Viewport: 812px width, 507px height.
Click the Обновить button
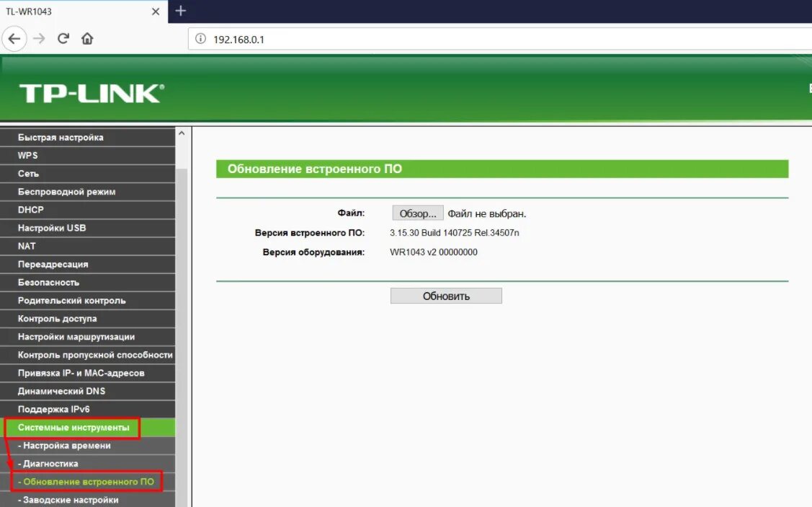coord(446,296)
